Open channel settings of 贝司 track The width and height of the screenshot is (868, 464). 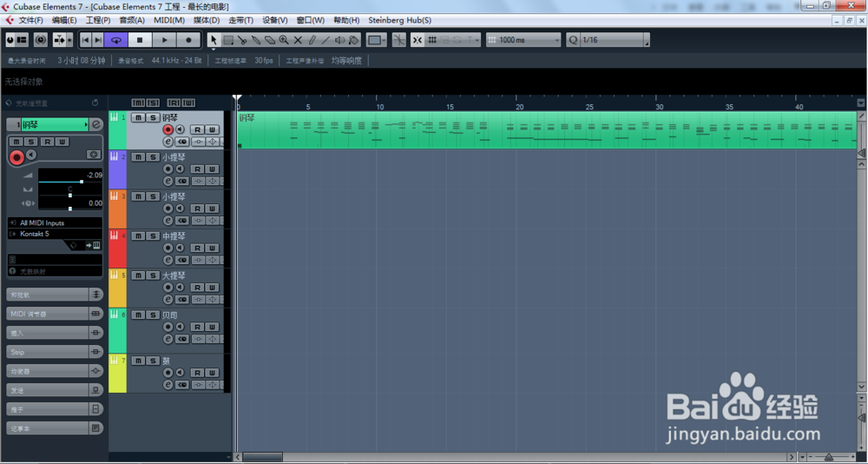click(x=168, y=339)
